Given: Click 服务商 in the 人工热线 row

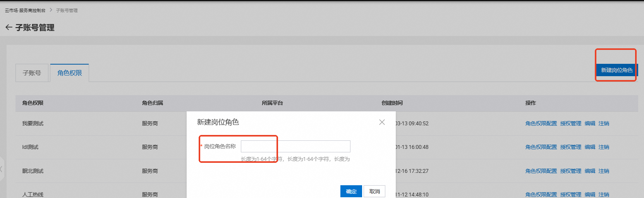Looking at the screenshot, I should pos(150,195).
